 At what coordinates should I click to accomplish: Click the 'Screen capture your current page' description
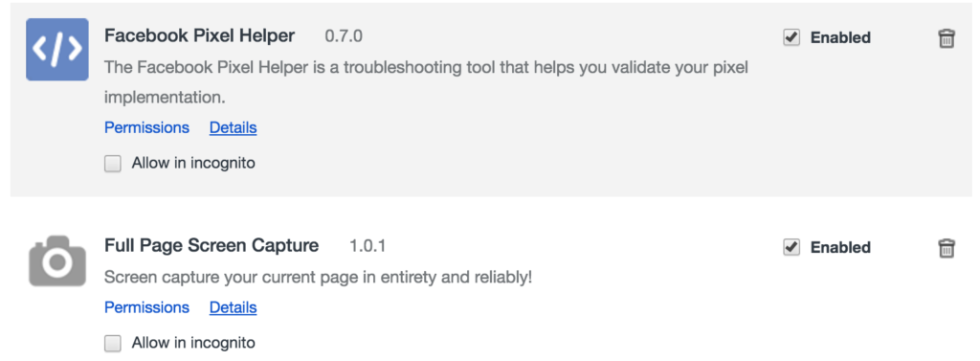click(x=318, y=277)
